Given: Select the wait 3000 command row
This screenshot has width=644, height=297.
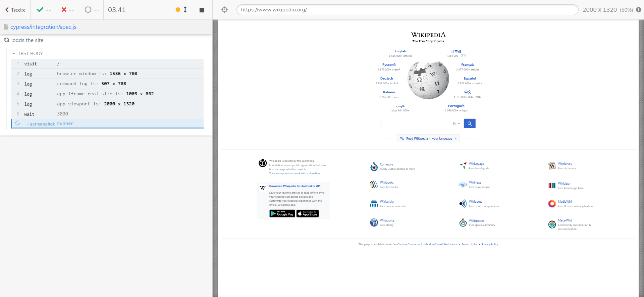Looking at the screenshot, I should coord(107,114).
